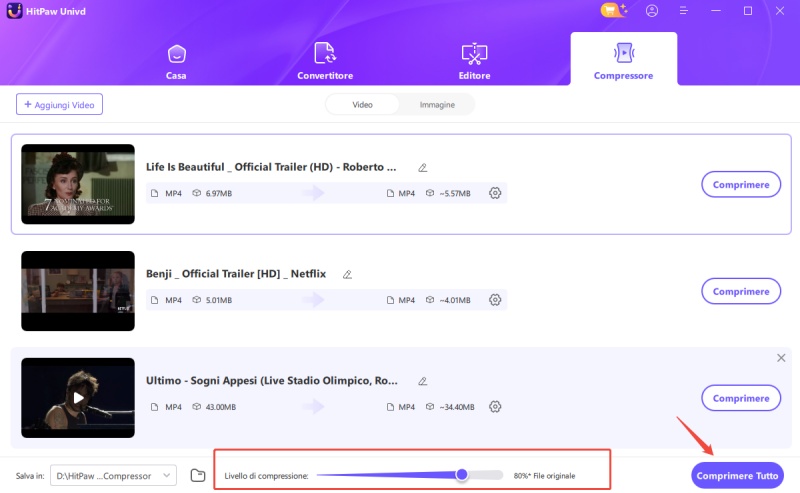Click the Aggiungi Video button
Screen dimensions: 800x493
pyautogui.click(x=59, y=104)
